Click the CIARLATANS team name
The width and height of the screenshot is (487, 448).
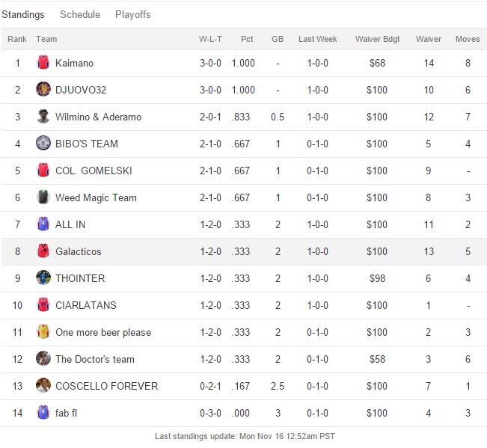[86, 306]
